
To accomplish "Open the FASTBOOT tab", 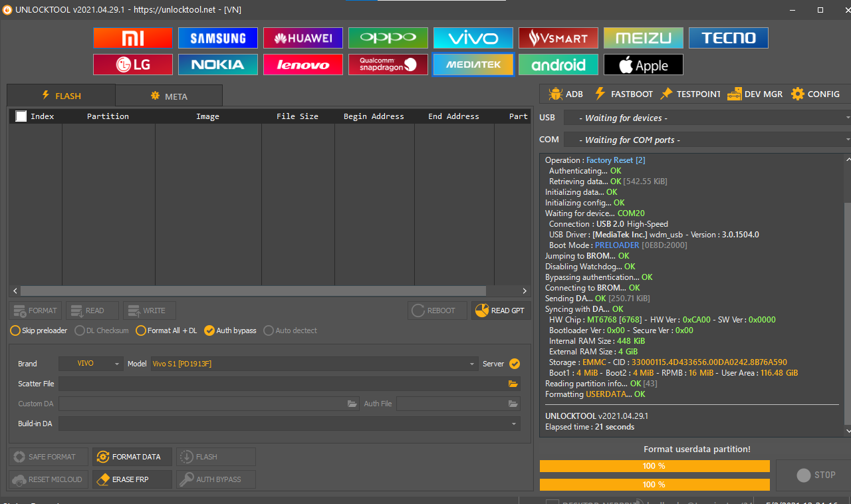I will [624, 94].
